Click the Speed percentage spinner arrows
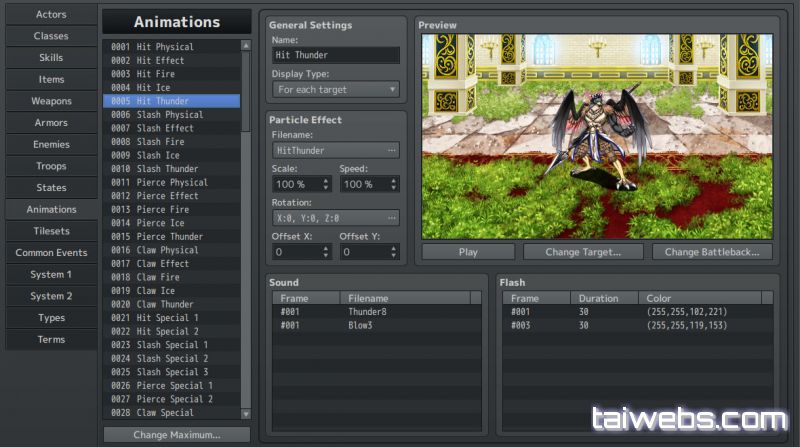Viewport: 800px width, 447px height. 392,185
